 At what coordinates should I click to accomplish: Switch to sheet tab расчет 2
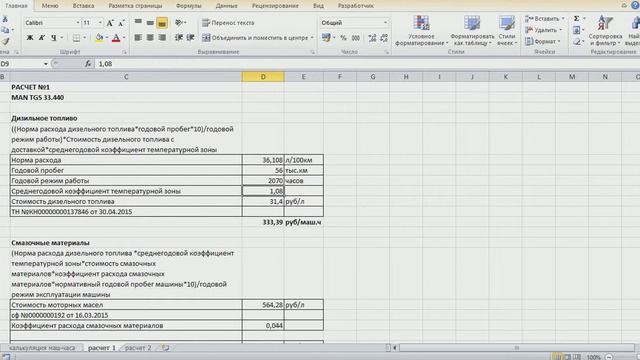(x=138, y=348)
